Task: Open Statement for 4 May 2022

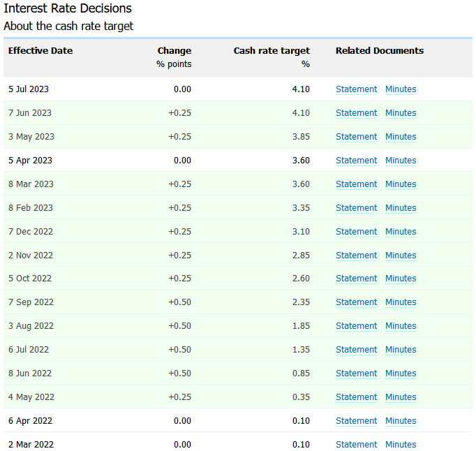Action: tap(356, 397)
